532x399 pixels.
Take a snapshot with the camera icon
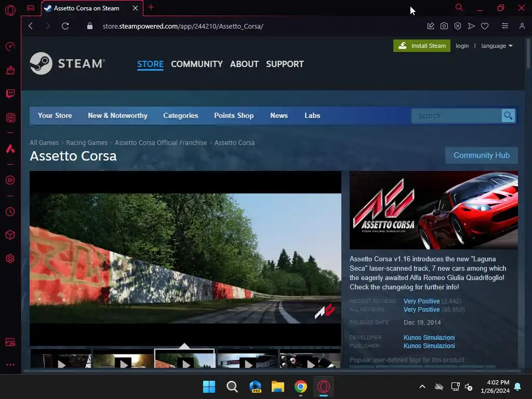pos(444,26)
